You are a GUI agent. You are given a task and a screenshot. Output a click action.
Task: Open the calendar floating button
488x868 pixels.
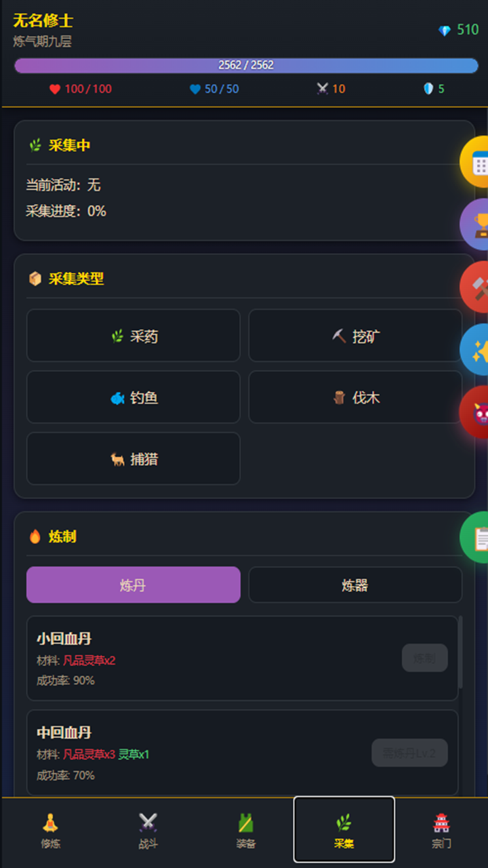click(477, 162)
